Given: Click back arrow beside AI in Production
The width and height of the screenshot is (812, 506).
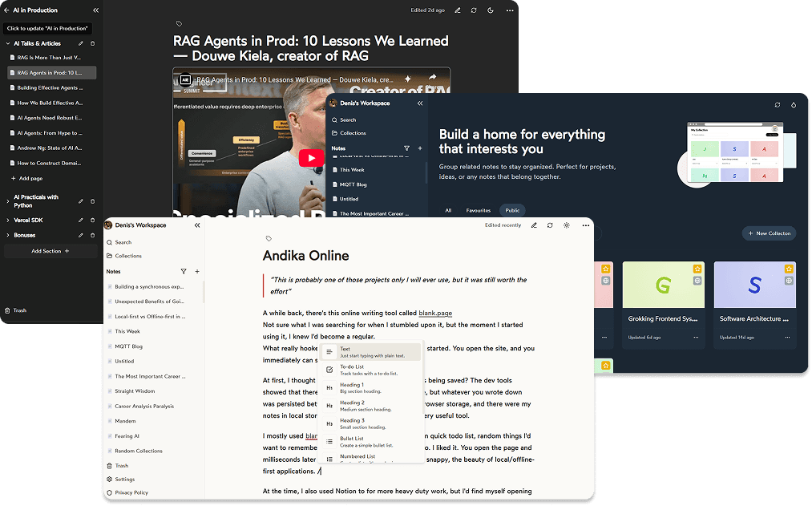Looking at the screenshot, I should [x=6, y=10].
